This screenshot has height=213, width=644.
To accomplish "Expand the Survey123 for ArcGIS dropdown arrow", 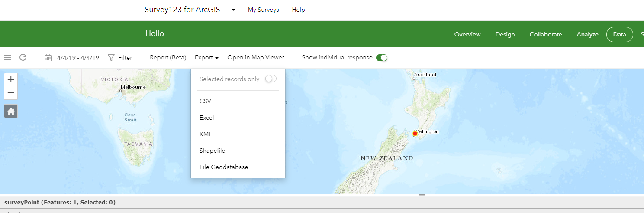I will coord(233,10).
